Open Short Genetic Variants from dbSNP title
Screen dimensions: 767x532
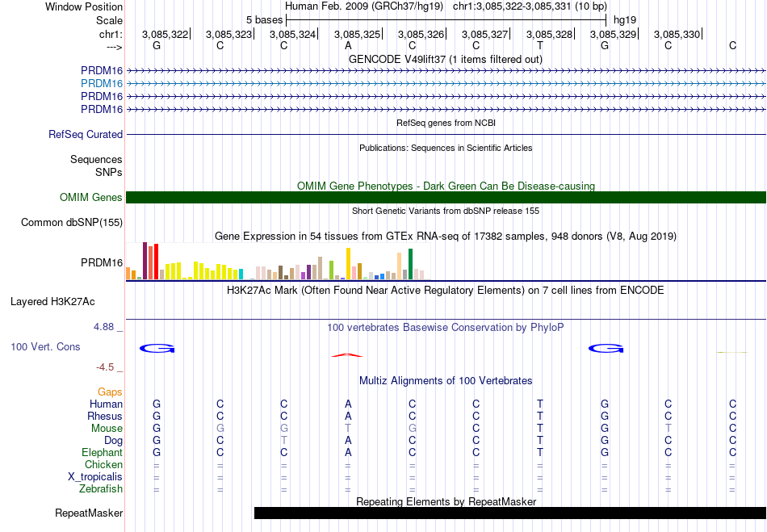coord(446,212)
